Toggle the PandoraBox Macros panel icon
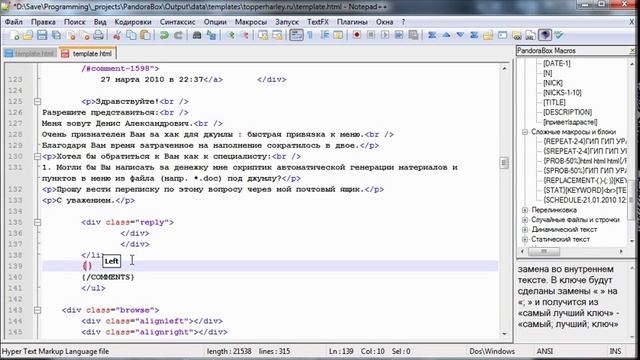This screenshot has height=360, width=640. [545, 36]
